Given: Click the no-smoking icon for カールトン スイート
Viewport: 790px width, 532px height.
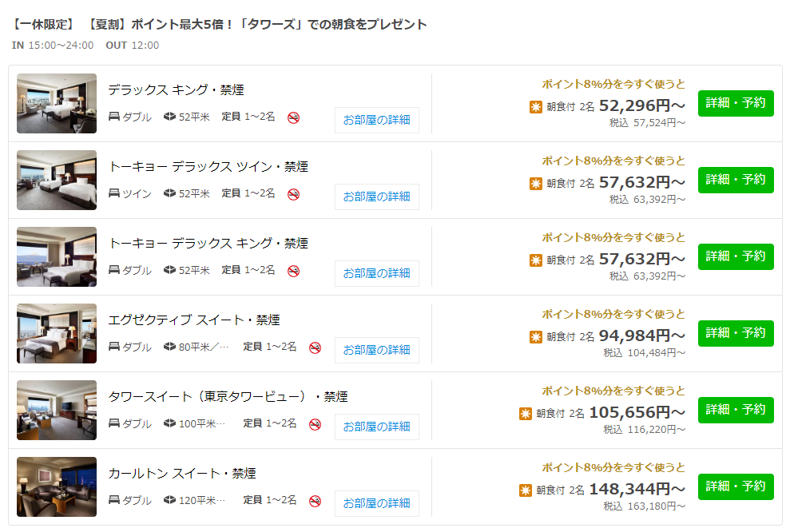Looking at the screenshot, I should coord(315,502).
